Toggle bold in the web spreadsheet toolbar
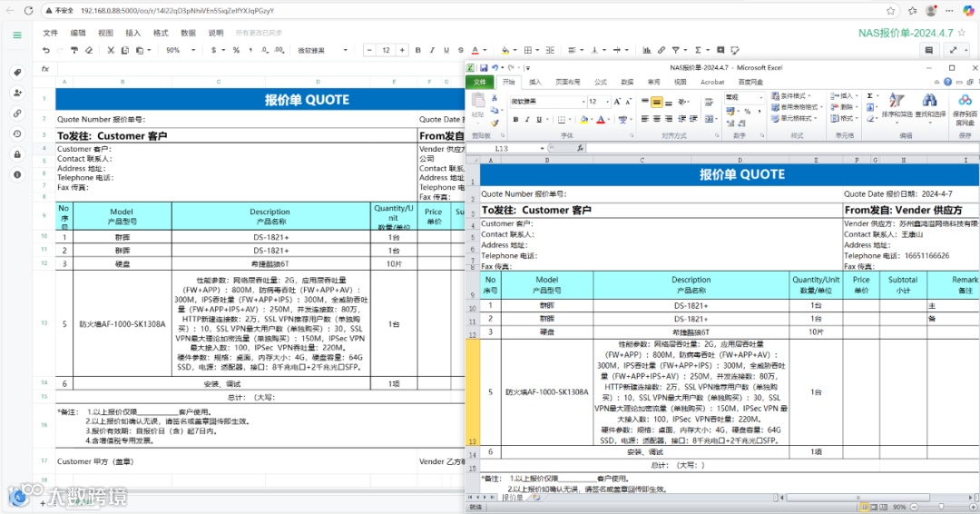980x514 pixels. point(418,50)
